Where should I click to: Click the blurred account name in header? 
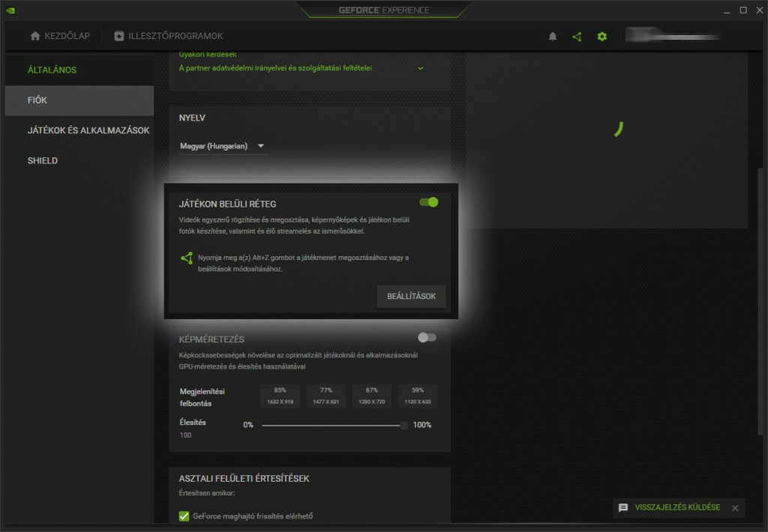pos(673,36)
